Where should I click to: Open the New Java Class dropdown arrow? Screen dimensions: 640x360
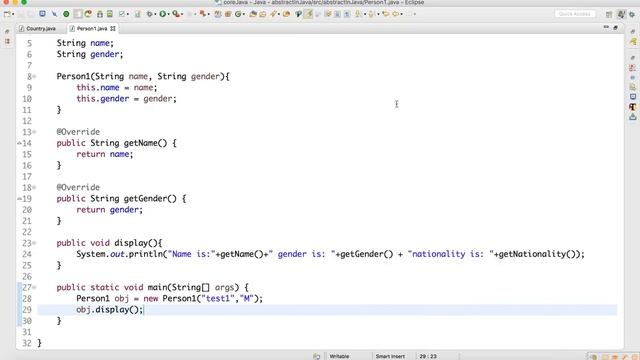(x=244, y=14)
